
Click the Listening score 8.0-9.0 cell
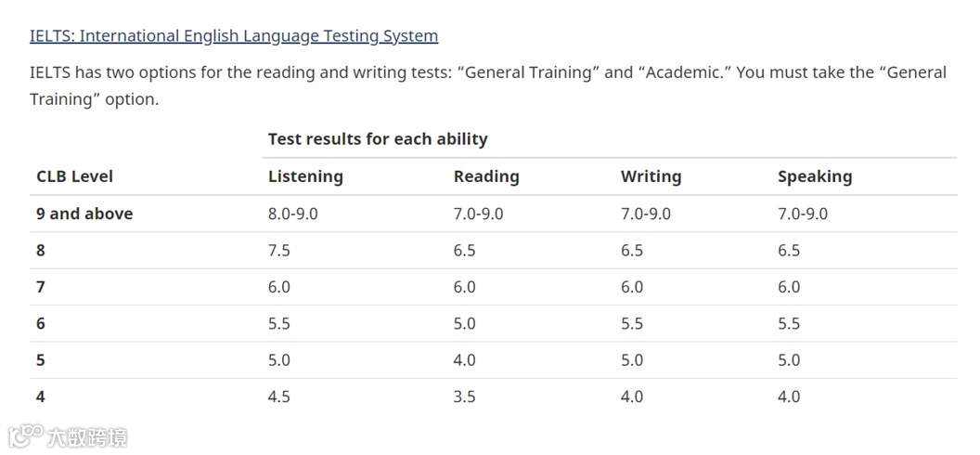[x=292, y=214]
